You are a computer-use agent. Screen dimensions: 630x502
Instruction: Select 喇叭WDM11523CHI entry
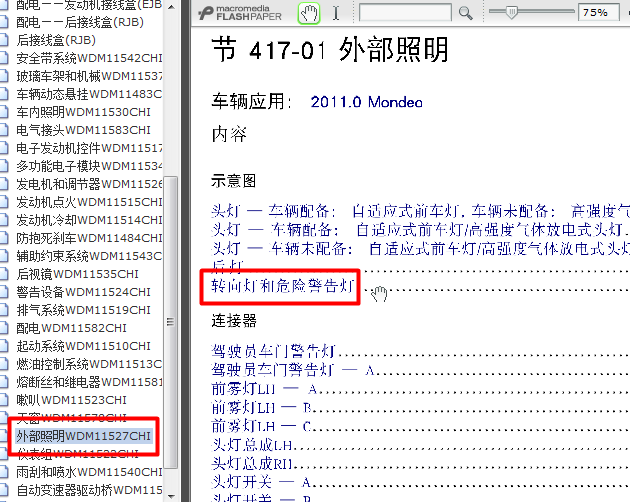tap(71, 400)
